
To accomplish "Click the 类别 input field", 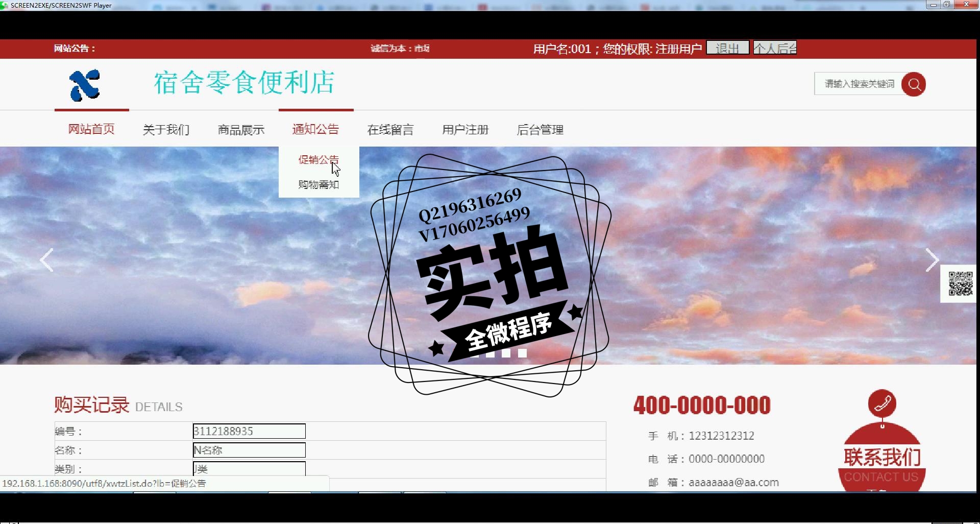I will point(249,468).
